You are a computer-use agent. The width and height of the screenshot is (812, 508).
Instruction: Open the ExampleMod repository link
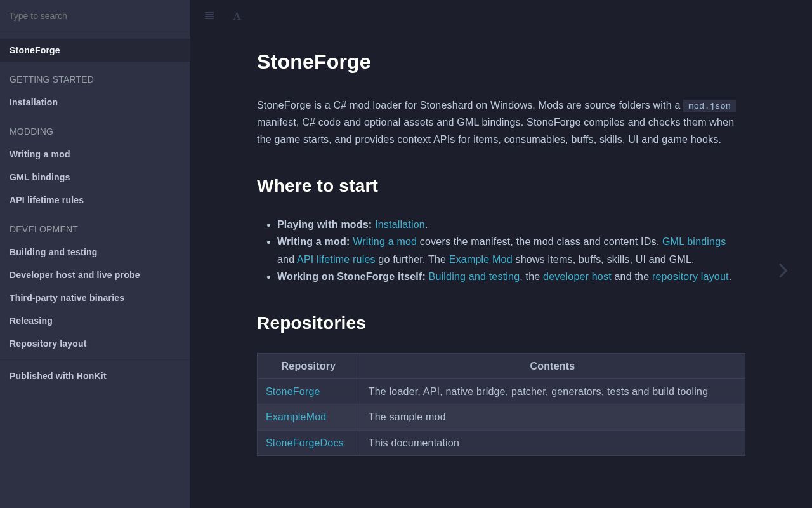pyautogui.click(x=296, y=417)
